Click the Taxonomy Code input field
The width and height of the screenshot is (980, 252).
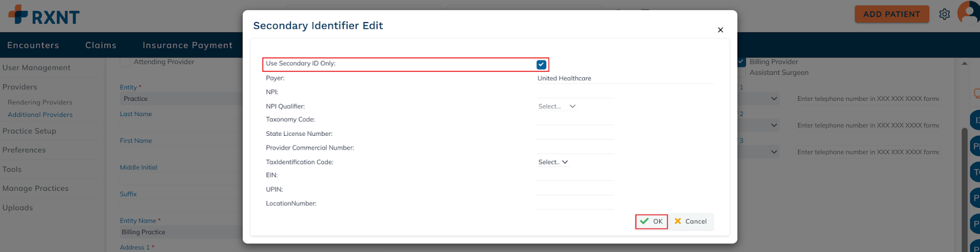point(575,120)
